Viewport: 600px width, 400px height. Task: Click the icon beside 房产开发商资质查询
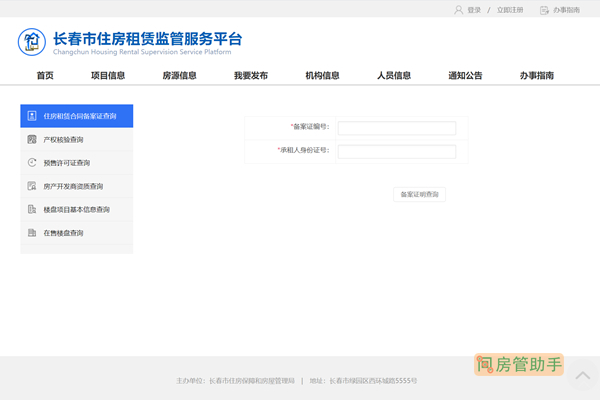pyautogui.click(x=32, y=186)
